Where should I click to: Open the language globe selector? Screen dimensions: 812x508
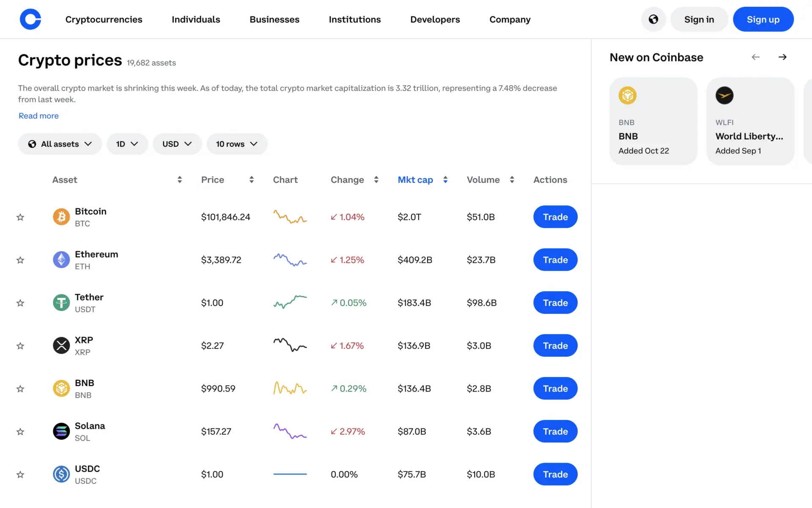pyautogui.click(x=653, y=19)
